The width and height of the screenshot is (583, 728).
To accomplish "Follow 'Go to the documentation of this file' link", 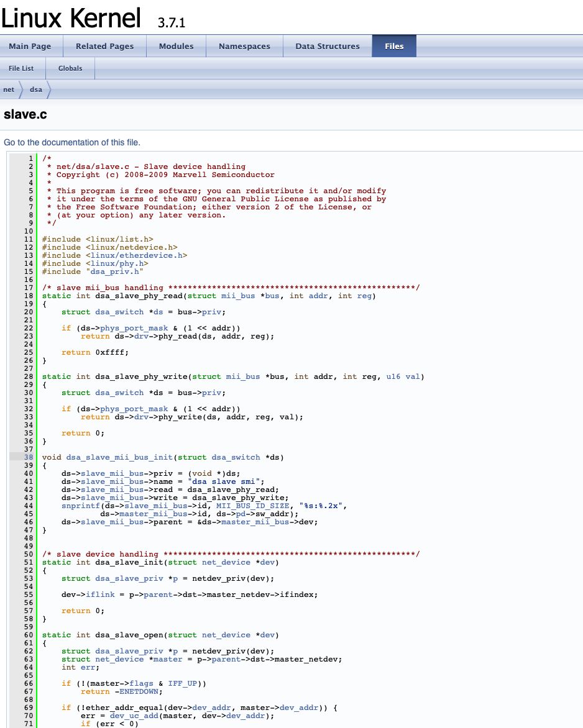I will [x=72, y=142].
